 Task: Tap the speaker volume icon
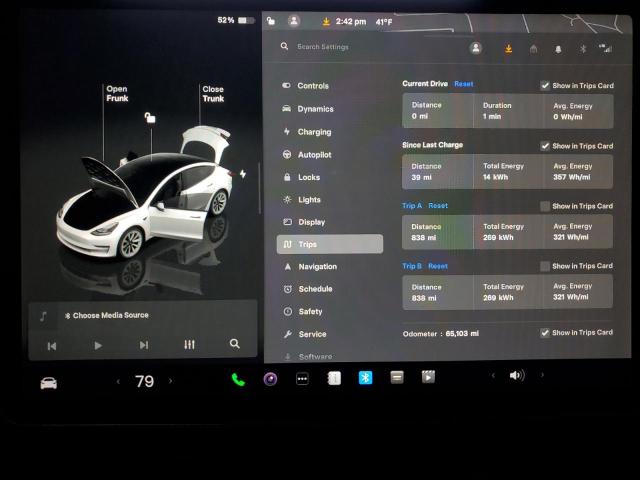[517, 375]
